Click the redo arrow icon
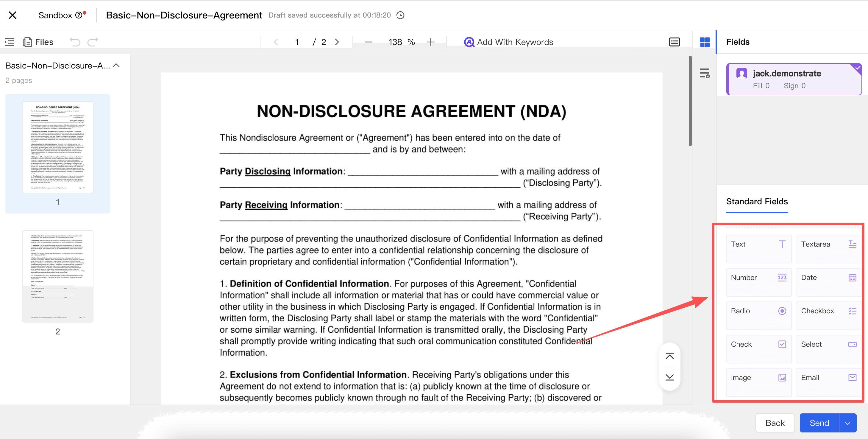This screenshot has width=868, height=439. pos(93,42)
